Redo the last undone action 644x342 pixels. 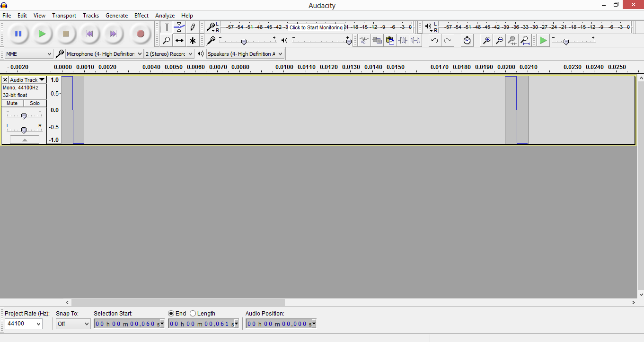click(x=447, y=41)
